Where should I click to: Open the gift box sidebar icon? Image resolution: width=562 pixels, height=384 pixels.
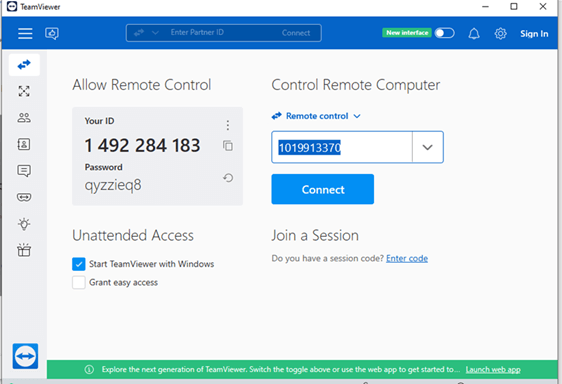pyautogui.click(x=24, y=250)
